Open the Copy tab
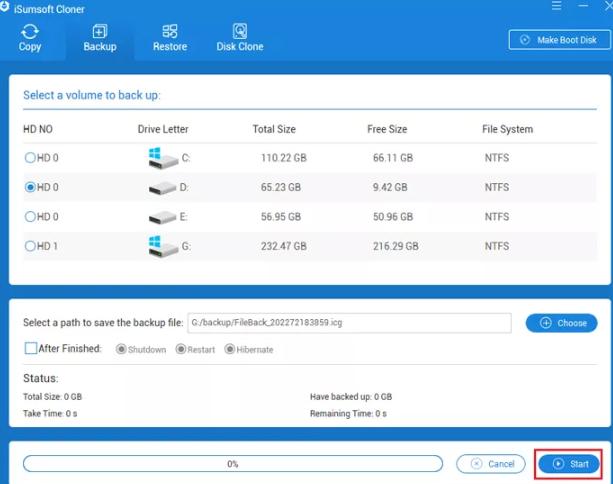The image size is (613, 484). (x=30, y=38)
